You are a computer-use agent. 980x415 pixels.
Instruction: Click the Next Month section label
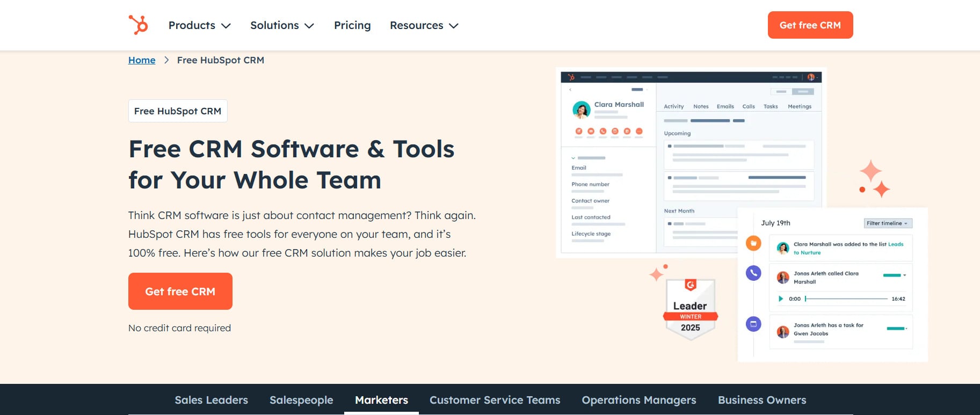coord(679,211)
